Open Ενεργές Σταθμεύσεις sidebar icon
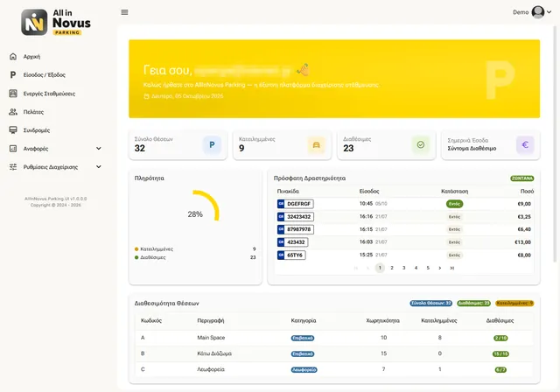 (13, 94)
